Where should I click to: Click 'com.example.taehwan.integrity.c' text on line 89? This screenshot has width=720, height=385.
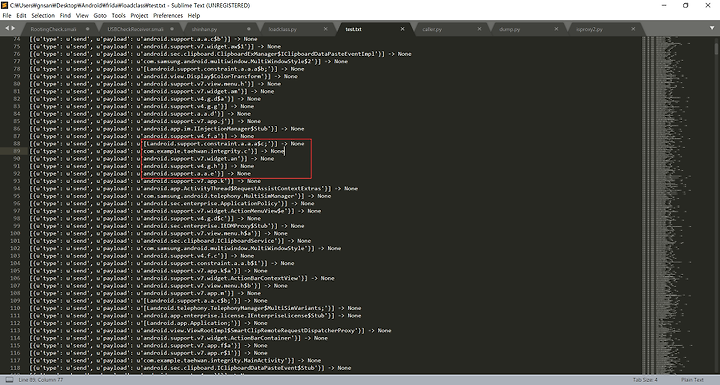pyautogui.click(x=196, y=151)
